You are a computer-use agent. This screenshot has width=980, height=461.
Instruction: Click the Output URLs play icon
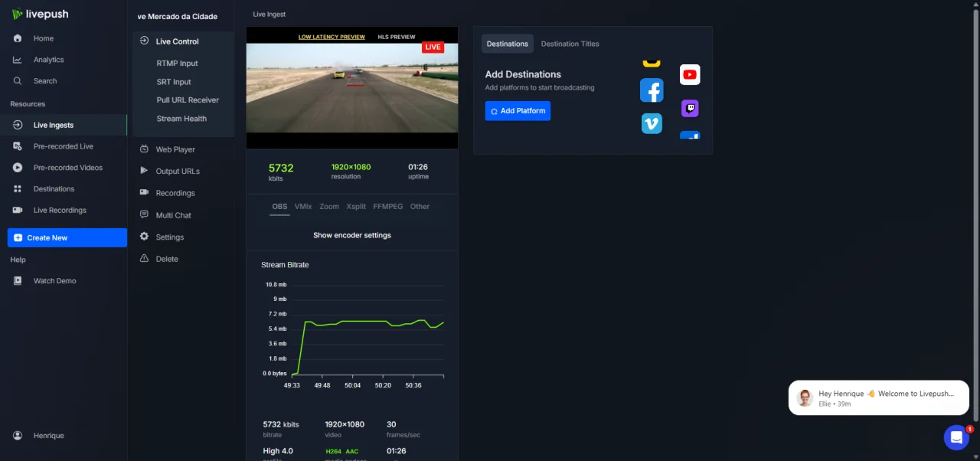click(144, 171)
